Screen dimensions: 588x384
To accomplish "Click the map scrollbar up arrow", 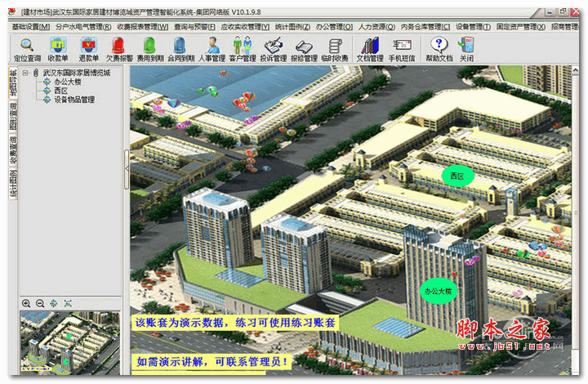I will click(575, 70).
